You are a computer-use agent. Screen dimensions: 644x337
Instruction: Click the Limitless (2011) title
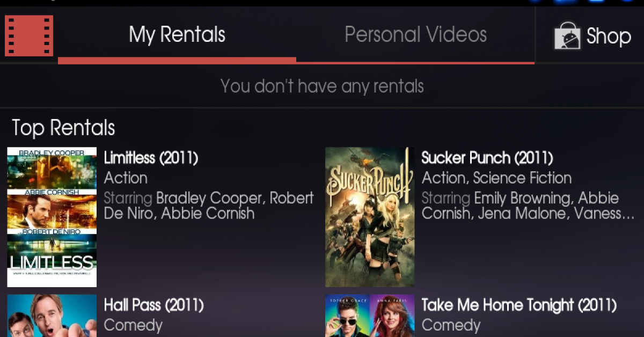pos(151,158)
